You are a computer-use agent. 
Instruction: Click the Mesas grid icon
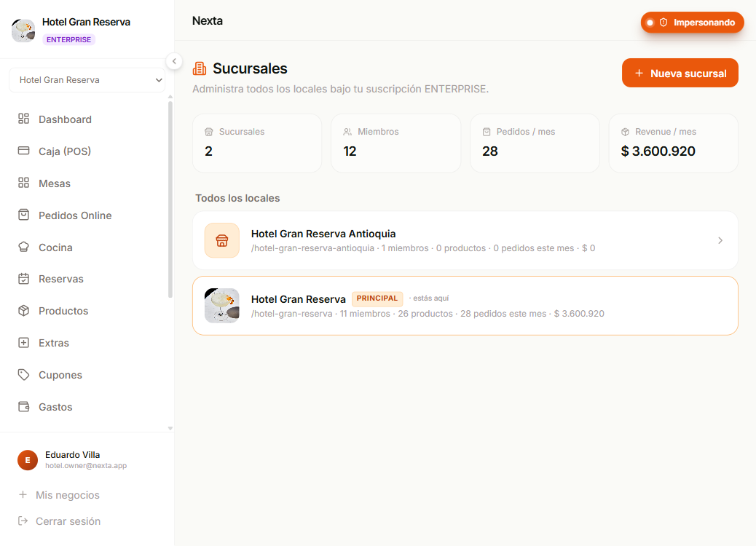pos(23,183)
